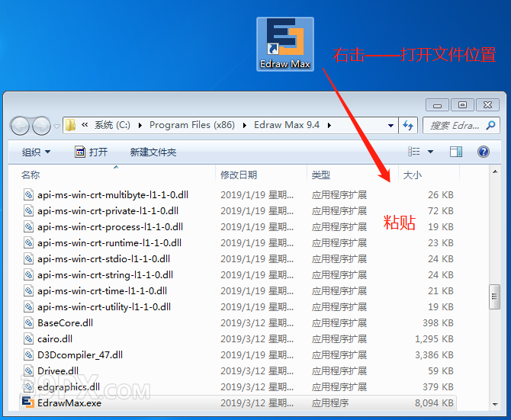Open the help question mark icon
The height and width of the screenshot is (420, 511).
click(484, 152)
